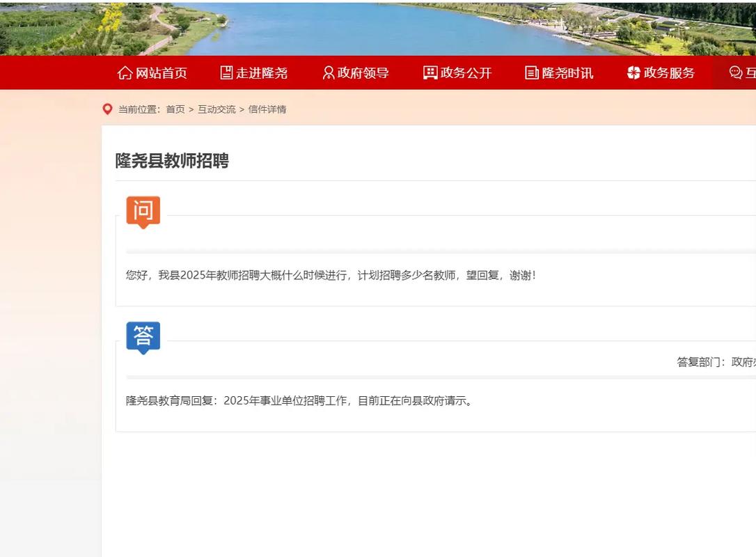Open the 网站首页 menu item
Viewport: 756px width, 557px height.
(x=162, y=72)
